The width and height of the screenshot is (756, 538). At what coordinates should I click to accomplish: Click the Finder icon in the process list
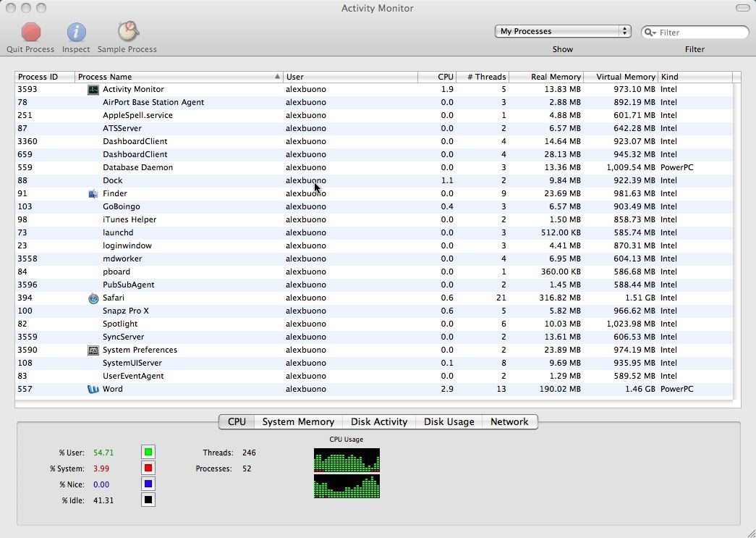[93, 194]
